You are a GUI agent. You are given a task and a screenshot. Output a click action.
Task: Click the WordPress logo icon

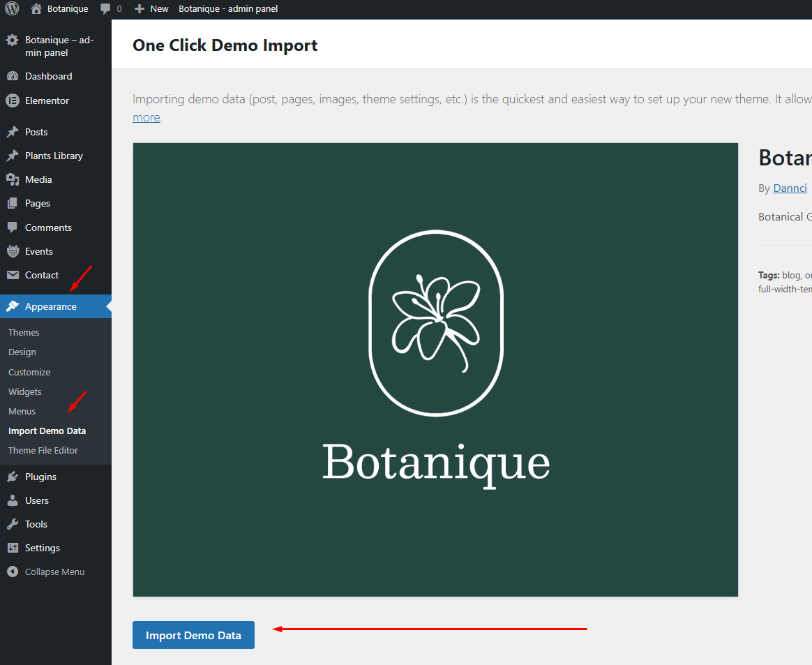click(x=12, y=8)
